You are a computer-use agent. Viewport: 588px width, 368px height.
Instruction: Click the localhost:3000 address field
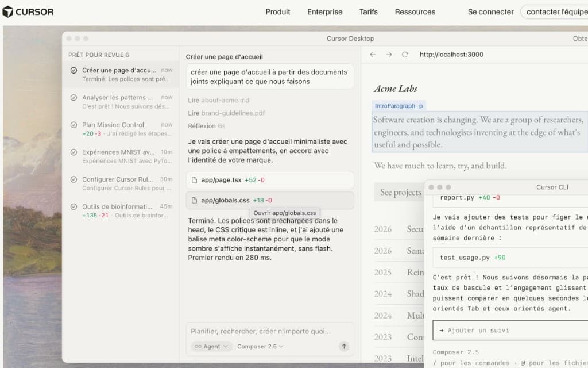coord(451,55)
